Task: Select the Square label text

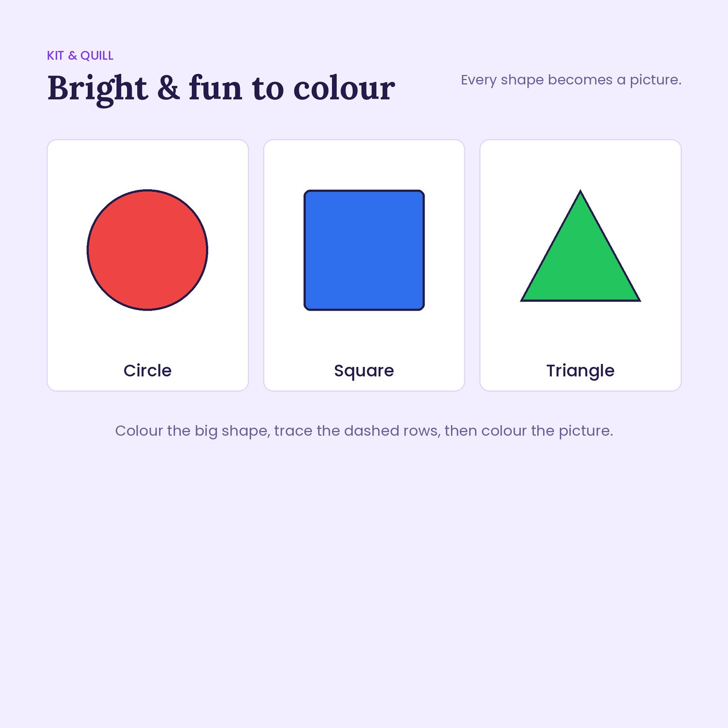Action: [364, 371]
